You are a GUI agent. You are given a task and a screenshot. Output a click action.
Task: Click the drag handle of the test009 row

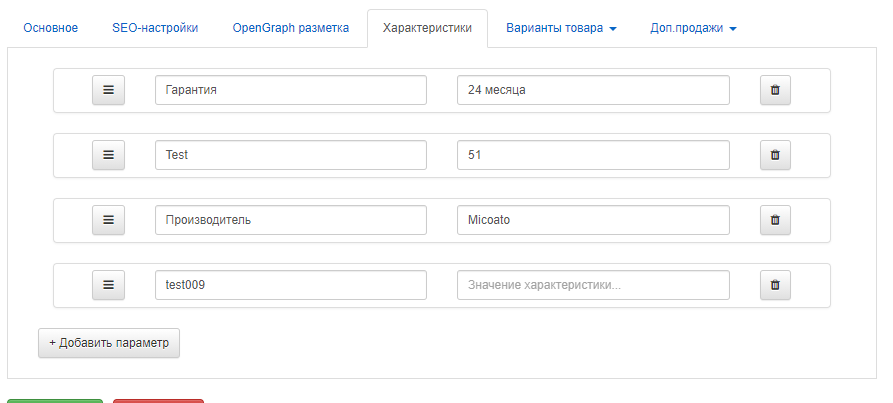(x=108, y=285)
